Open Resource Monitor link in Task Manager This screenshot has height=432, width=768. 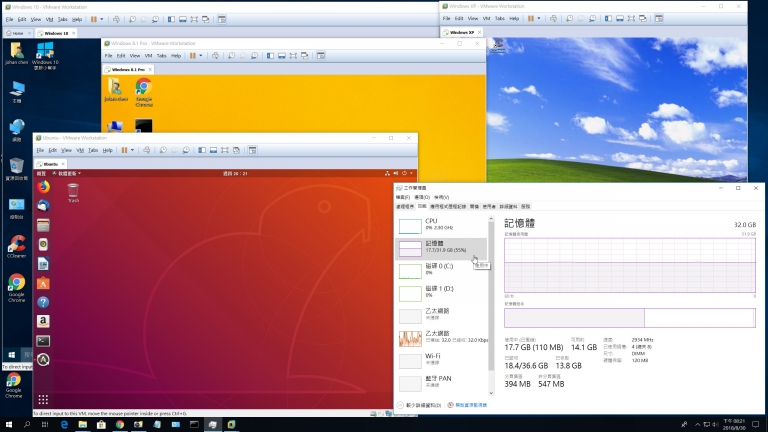[468, 405]
